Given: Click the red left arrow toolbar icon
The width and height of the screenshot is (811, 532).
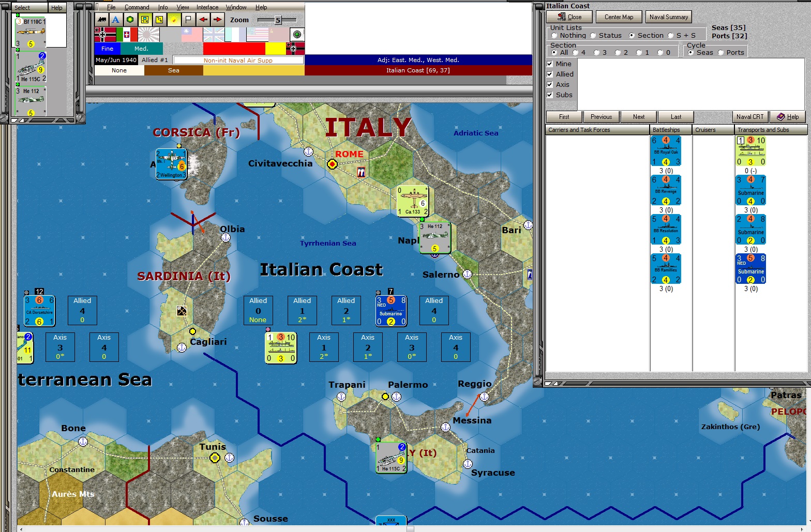Looking at the screenshot, I should tap(203, 20).
